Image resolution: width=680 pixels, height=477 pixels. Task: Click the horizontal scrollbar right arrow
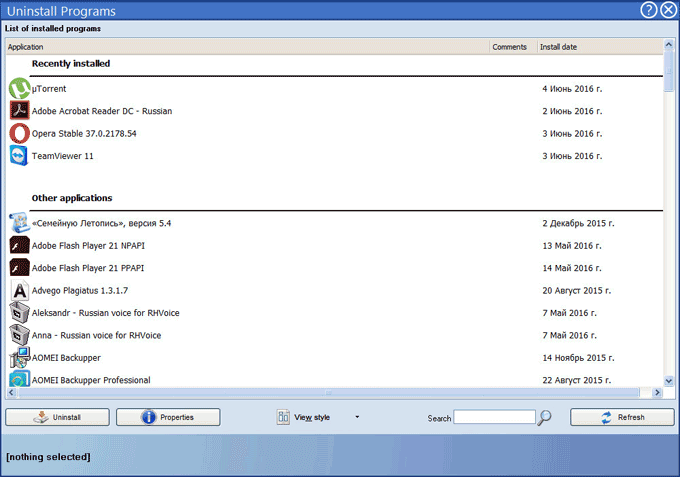(x=657, y=392)
